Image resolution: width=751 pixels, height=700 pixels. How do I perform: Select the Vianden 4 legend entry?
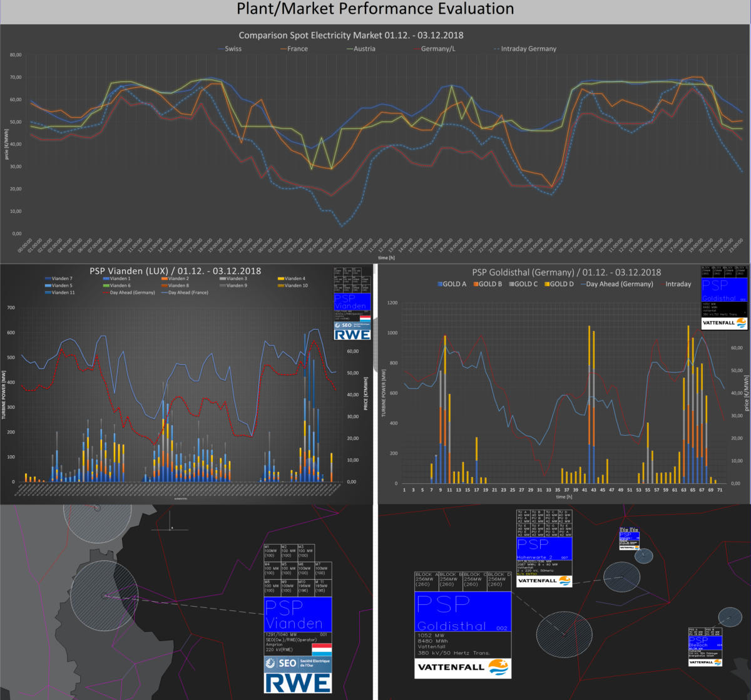point(292,279)
